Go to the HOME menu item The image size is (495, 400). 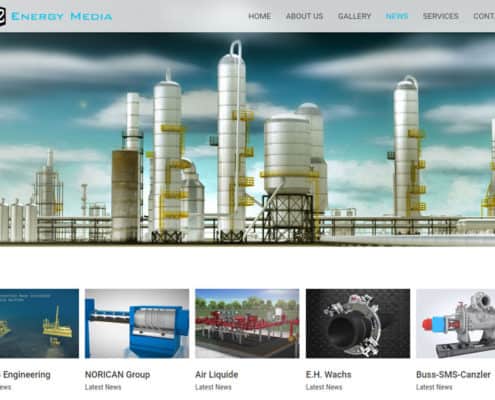tap(260, 16)
